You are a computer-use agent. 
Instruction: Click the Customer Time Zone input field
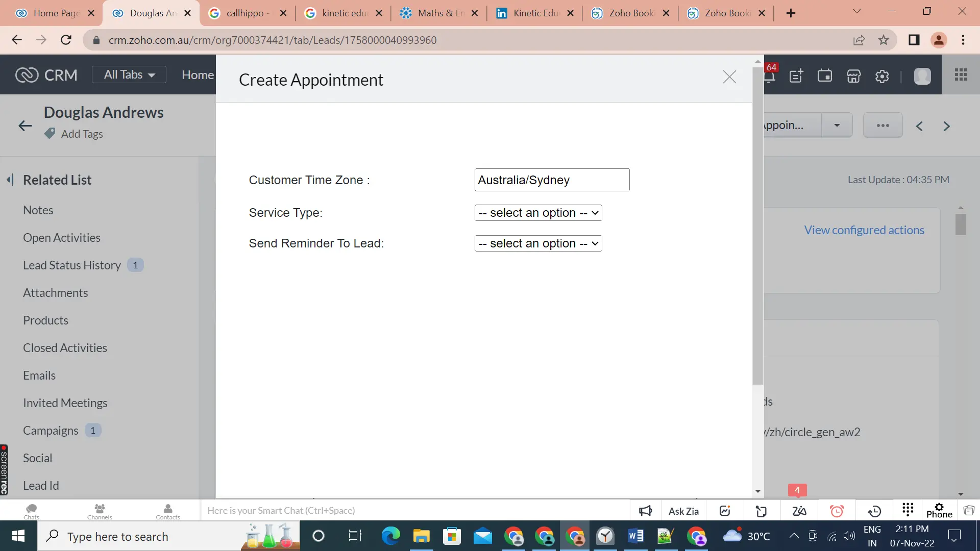tap(552, 180)
